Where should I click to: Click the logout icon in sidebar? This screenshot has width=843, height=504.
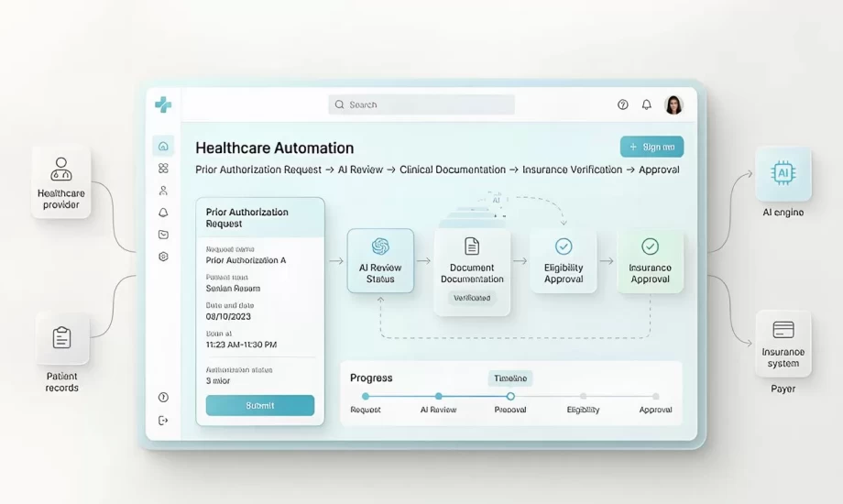[x=163, y=421]
